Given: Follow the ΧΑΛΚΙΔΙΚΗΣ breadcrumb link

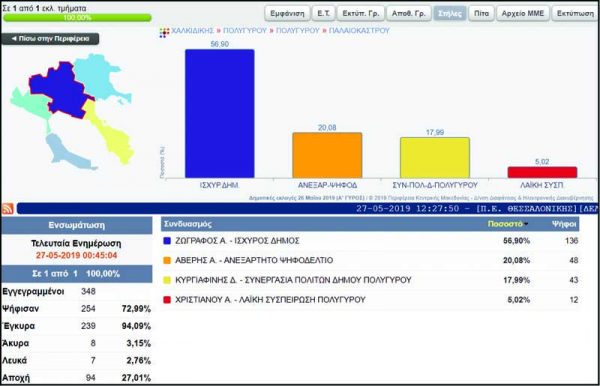Looking at the screenshot, I should [192, 31].
